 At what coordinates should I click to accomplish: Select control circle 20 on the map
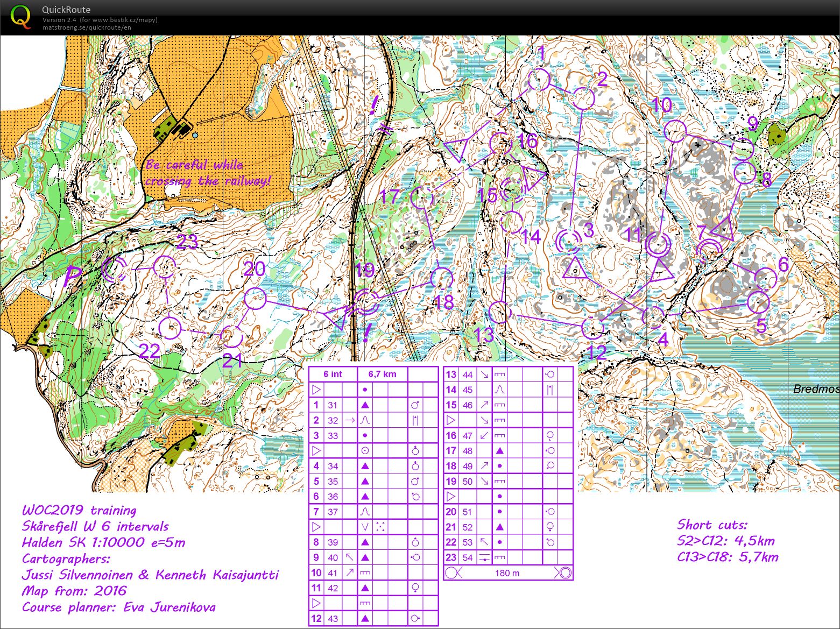pyautogui.click(x=256, y=299)
